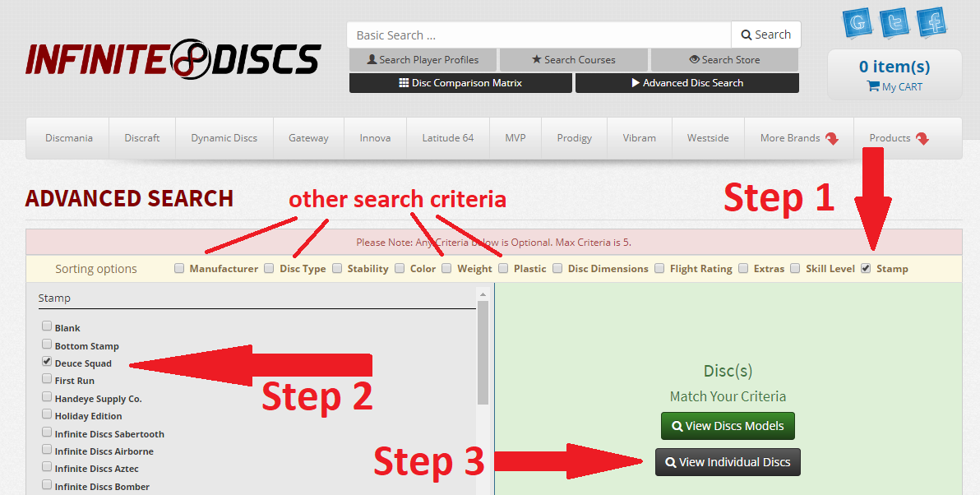This screenshot has width=980, height=495.
Task: Check the Extras criteria checkbox
Action: pyautogui.click(x=743, y=268)
